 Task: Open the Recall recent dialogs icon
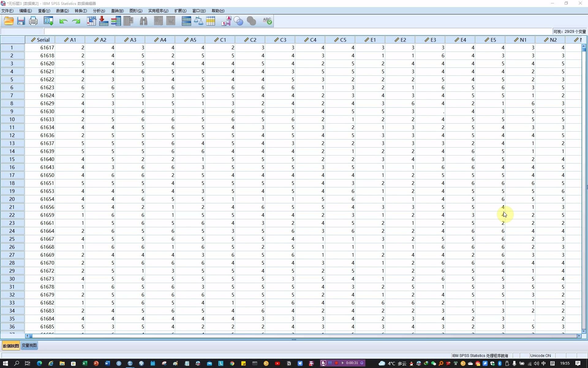pyautogui.click(x=48, y=21)
